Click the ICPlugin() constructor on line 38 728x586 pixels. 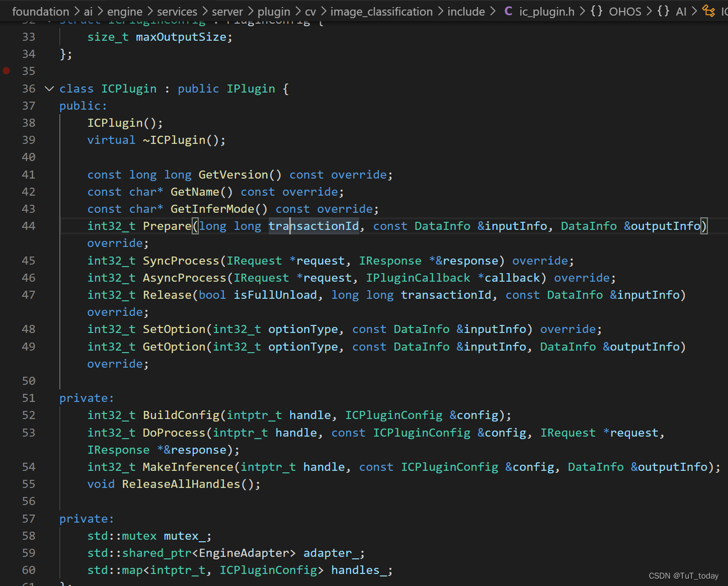tap(115, 123)
